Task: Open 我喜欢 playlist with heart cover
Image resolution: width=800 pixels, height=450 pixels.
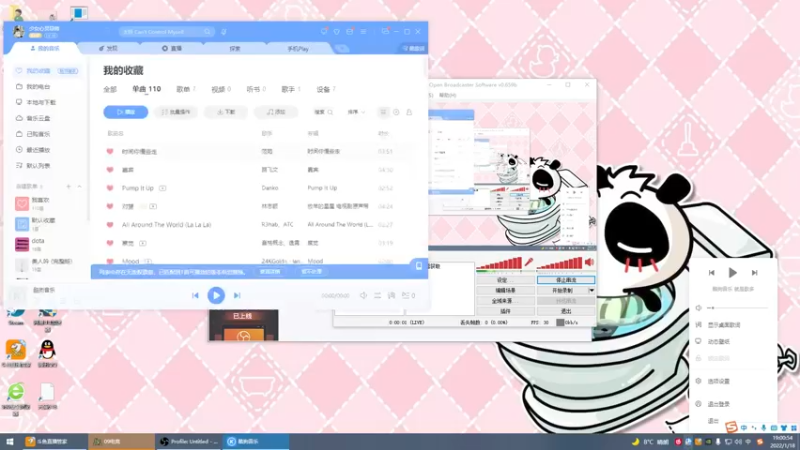Action: tap(40, 204)
